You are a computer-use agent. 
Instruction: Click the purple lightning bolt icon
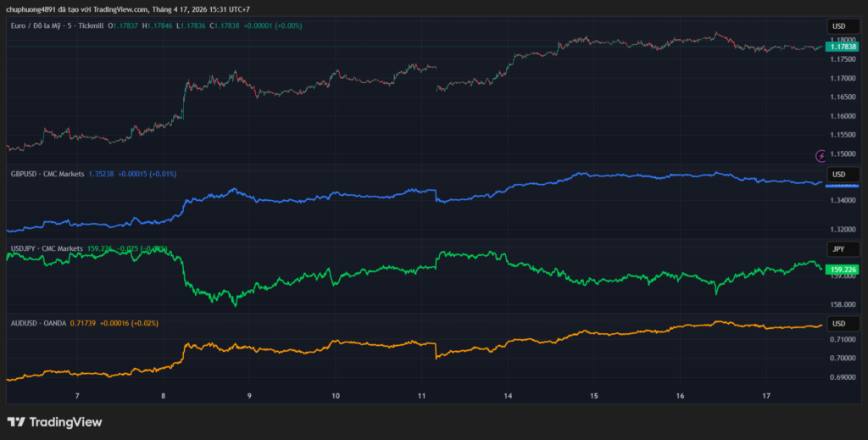point(821,156)
